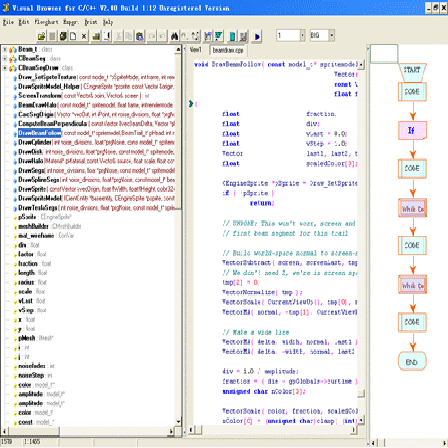Open the Help menu
The image size is (448, 448).
pyautogui.click(x=108, y=22)
